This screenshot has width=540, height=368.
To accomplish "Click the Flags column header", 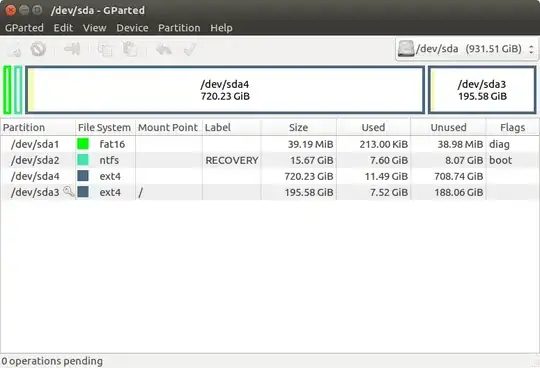I will [x=512, y=127].
